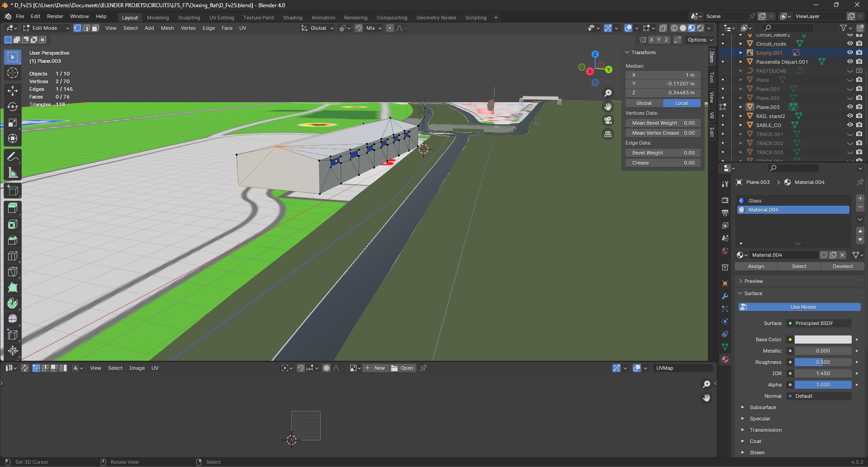This screenshot has height=467, width=868.
Task: Click the Assign material button
Action: [756, 266]
